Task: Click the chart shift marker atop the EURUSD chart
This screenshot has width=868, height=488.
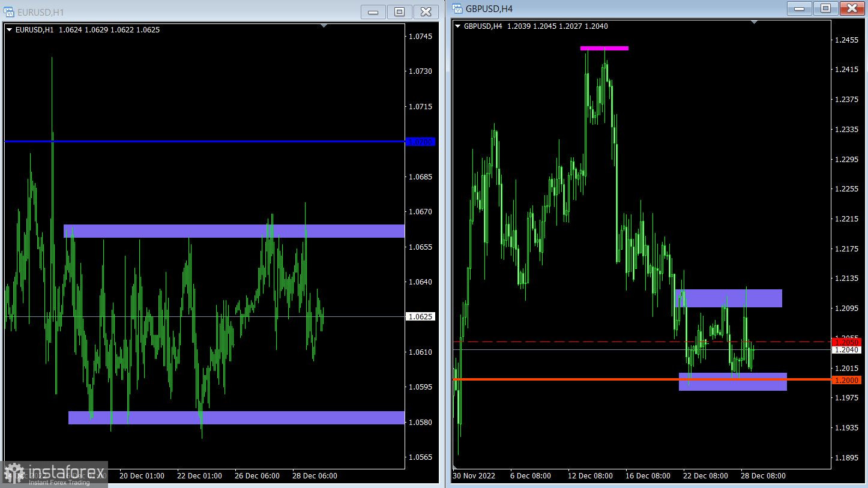Action: click(324, 26)
